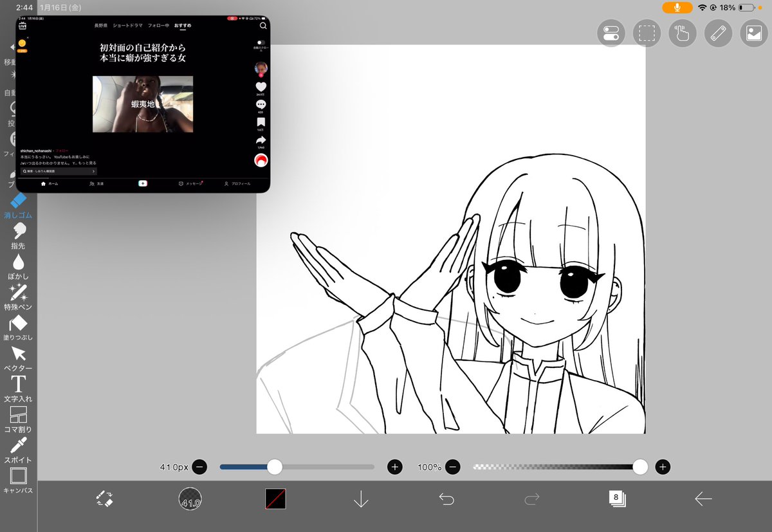Like the TikTok video with heart
This screenshot has width=772, height=532.
261,87
